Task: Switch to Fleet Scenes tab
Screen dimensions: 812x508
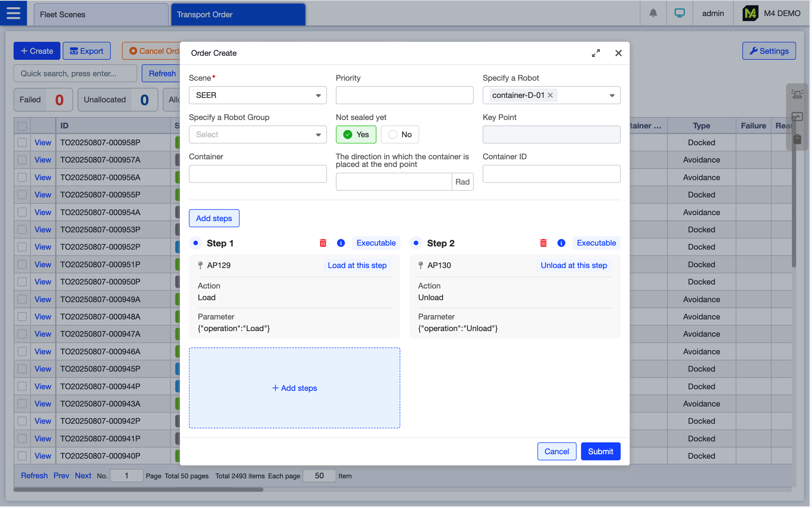Action: [100, 14]
